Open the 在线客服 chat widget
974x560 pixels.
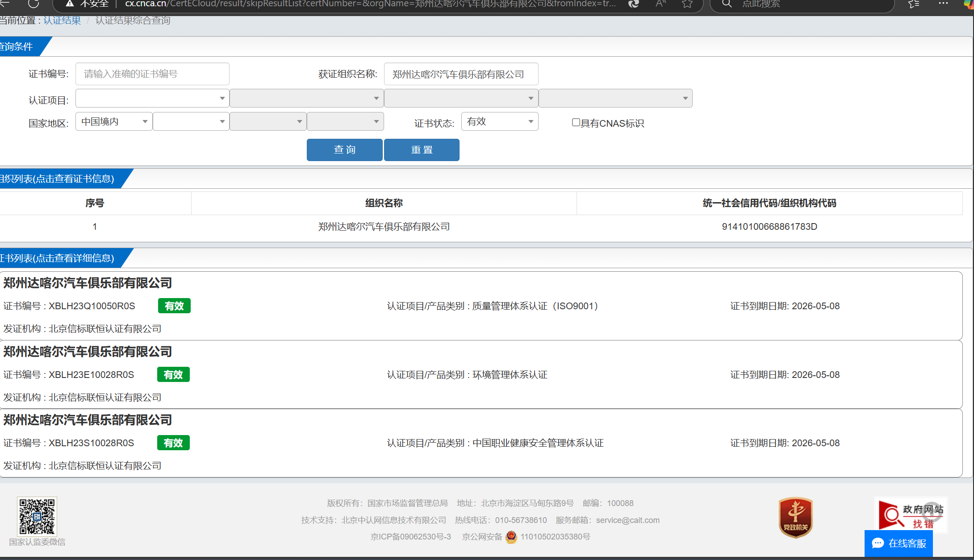coord(899,543)
